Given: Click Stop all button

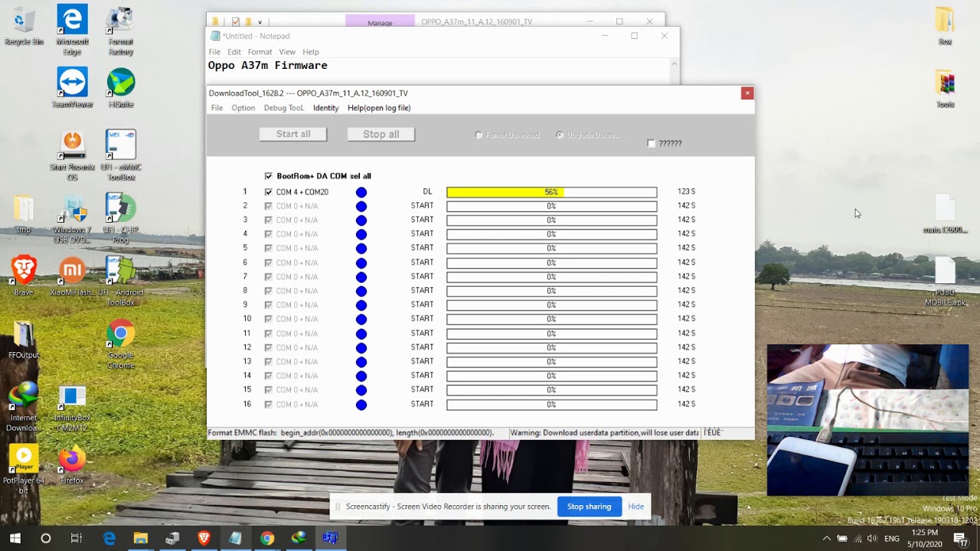Looking at the screenshot, I should (x=381, y=134).
